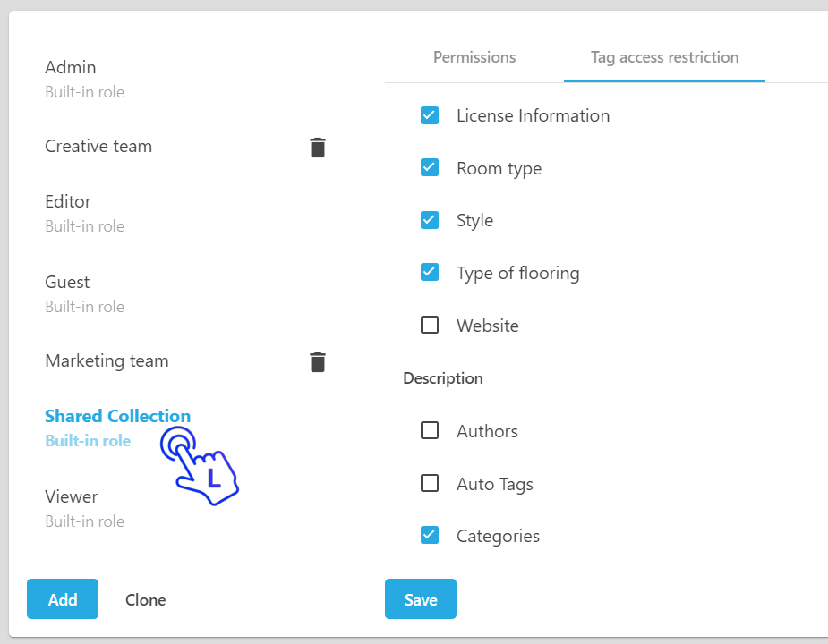Select the Shared Collection role
Viewport: 828px width, 644px height.
tap(117, 417)
